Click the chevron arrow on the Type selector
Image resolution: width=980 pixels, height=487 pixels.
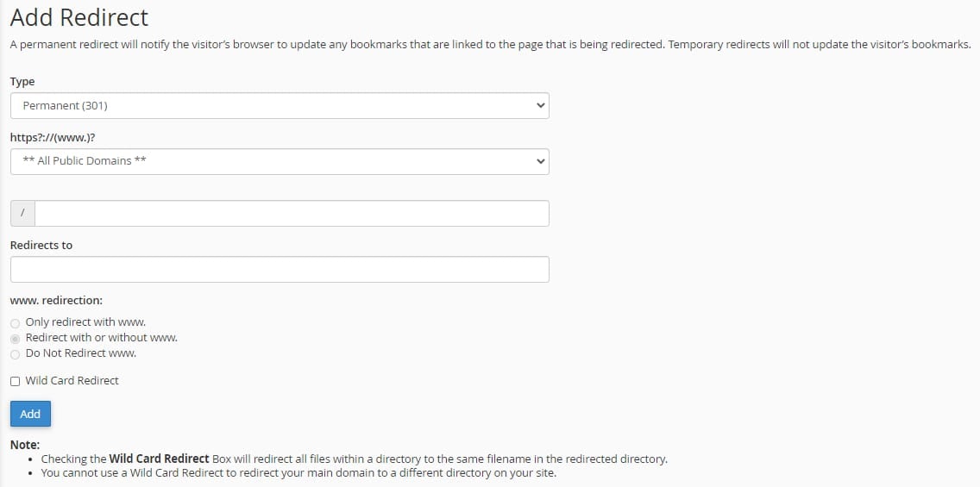pyautogui.click(x=541, y=106)
